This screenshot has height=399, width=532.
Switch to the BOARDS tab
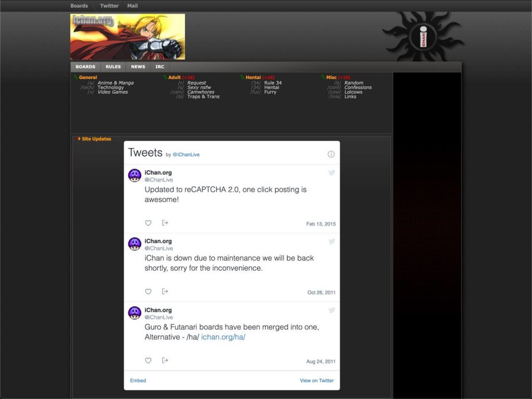pyautogui.click(x=86, y=67)
